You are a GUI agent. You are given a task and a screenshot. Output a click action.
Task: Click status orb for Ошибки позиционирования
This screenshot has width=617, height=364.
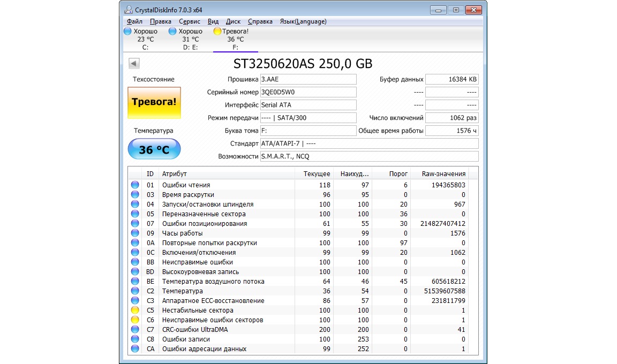(135, 223)
